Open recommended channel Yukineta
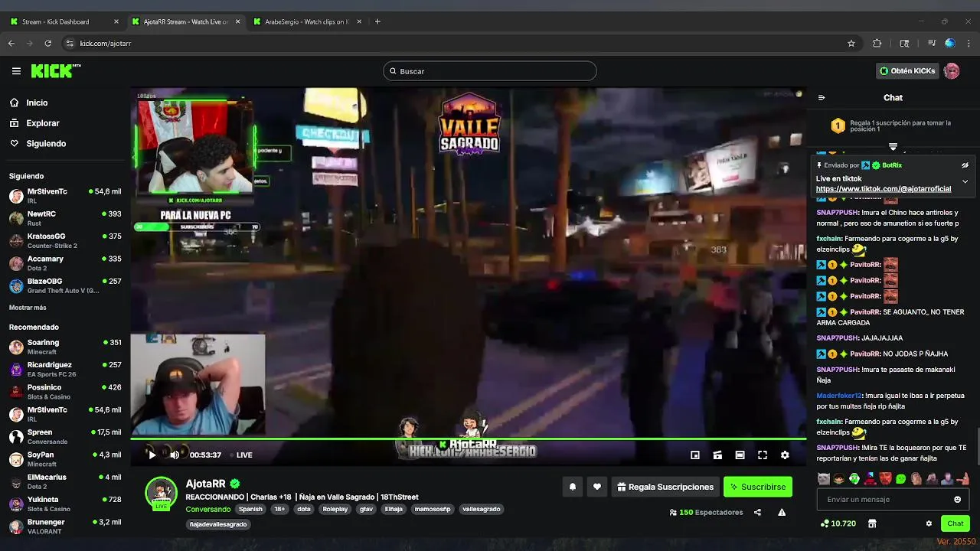 point(65,504)
